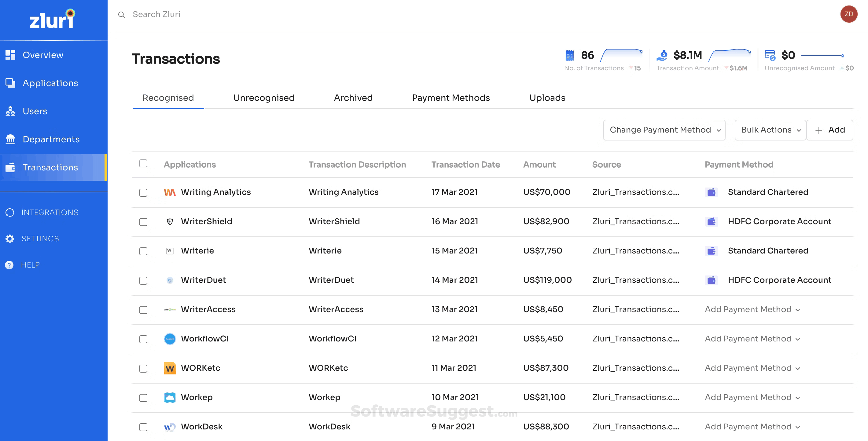868x441 pixels.
Task: Open the Writing Analytics application icon
Action: [x=170, y=192]
